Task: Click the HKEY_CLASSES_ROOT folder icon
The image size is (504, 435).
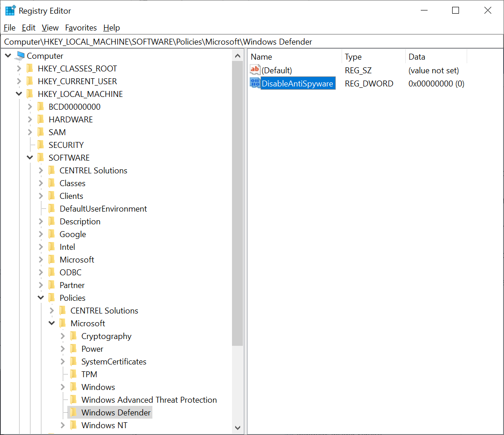Action: coord(30,69)
